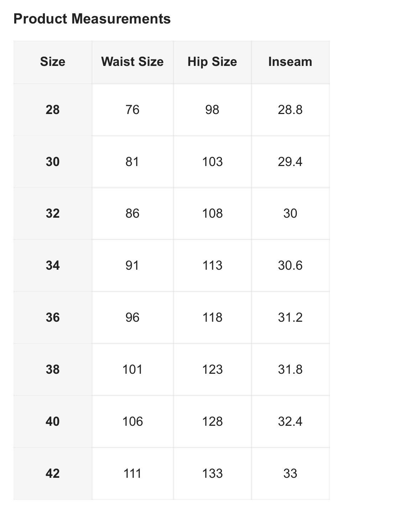Select the Hip Size column header
The image size is (420, 507).
coord(212,62)
